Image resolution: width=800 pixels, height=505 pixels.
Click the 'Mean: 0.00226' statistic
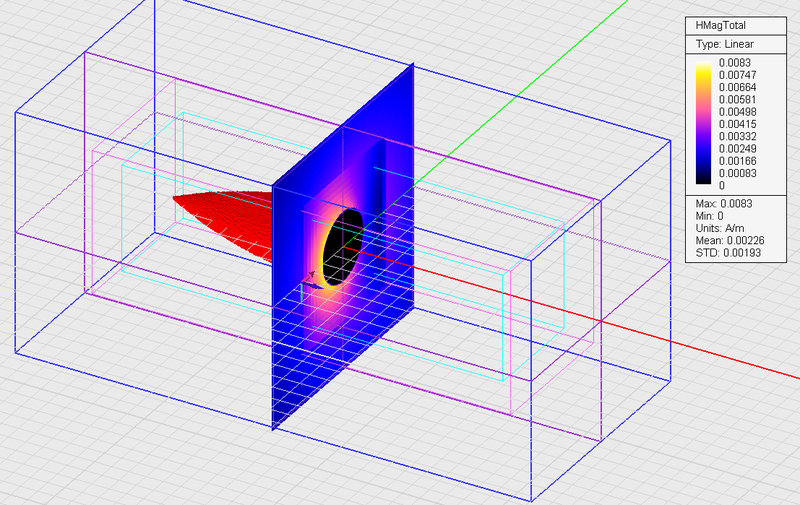[730, 240]
